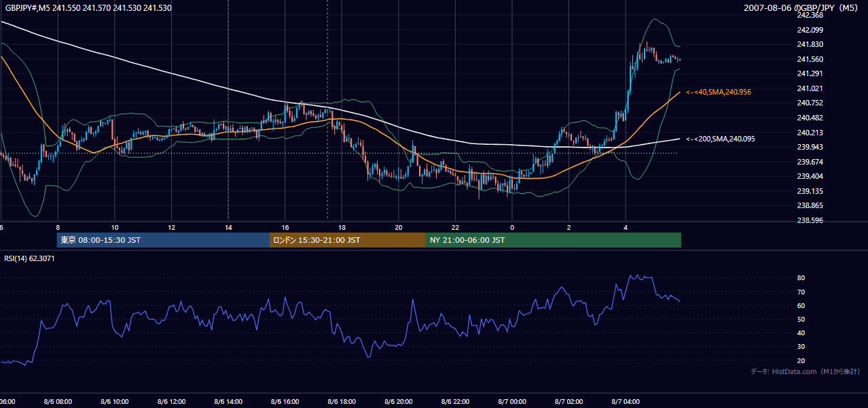
Task: Click hour label 12 under the price chart
Action: (172, 228)
